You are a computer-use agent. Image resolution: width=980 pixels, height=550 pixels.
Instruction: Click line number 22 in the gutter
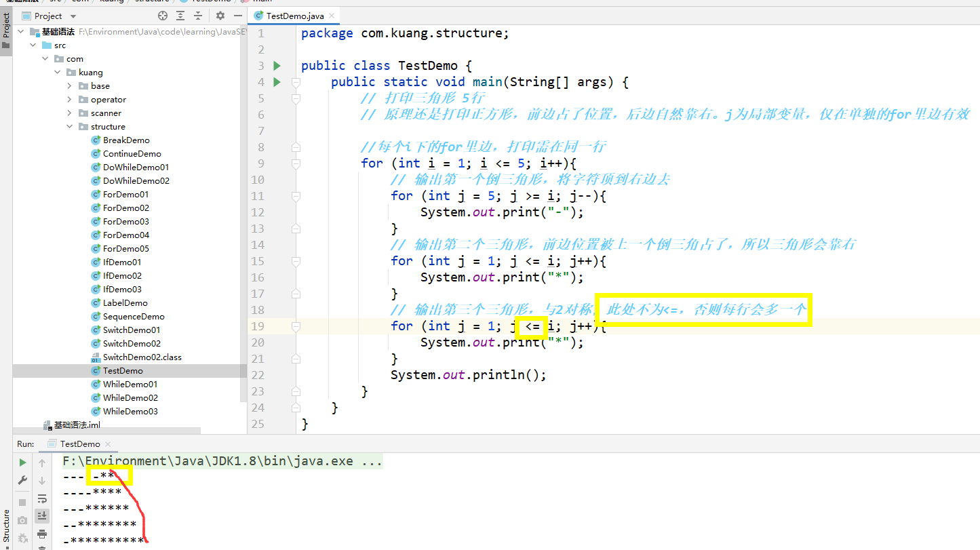258,375
